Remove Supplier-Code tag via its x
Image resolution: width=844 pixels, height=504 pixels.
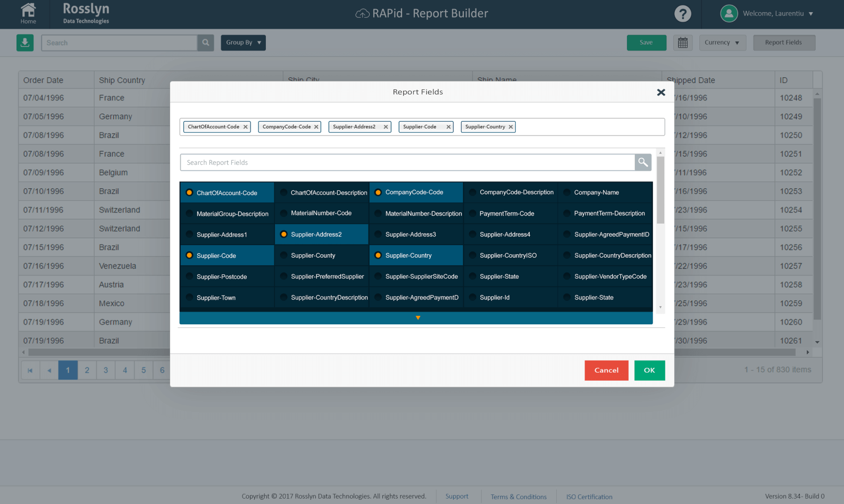click(449, 127)
